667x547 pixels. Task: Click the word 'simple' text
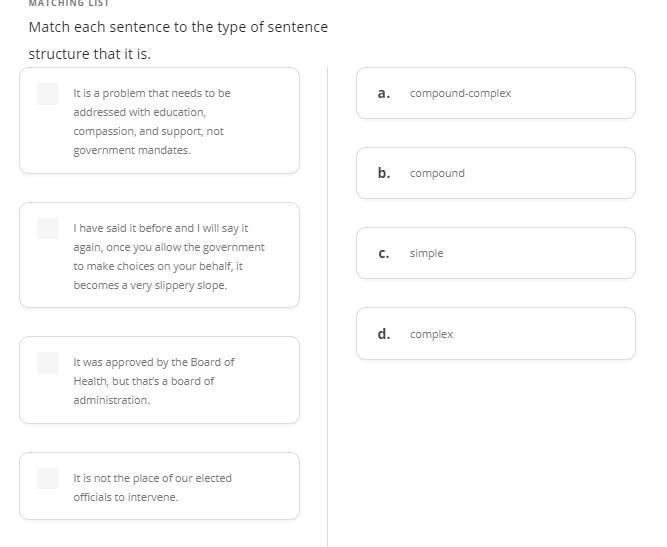click(426, 253)
